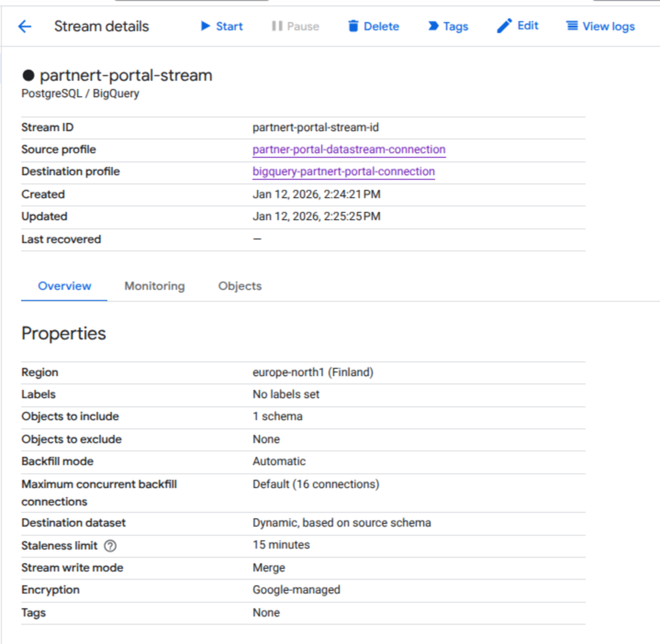Click the Stream details page title

101,26
